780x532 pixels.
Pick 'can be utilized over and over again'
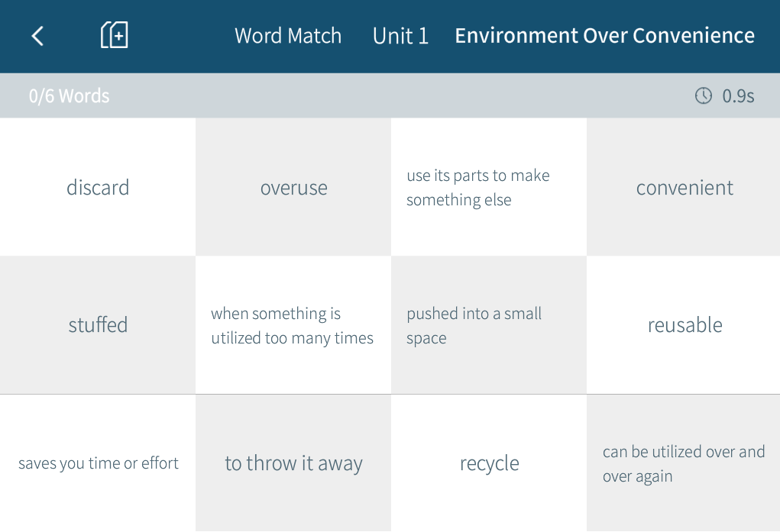click(x=685, y=463)
